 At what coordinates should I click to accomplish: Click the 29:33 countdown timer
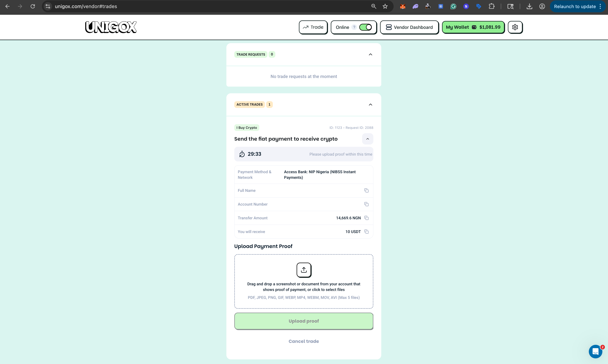pos(254,154)
